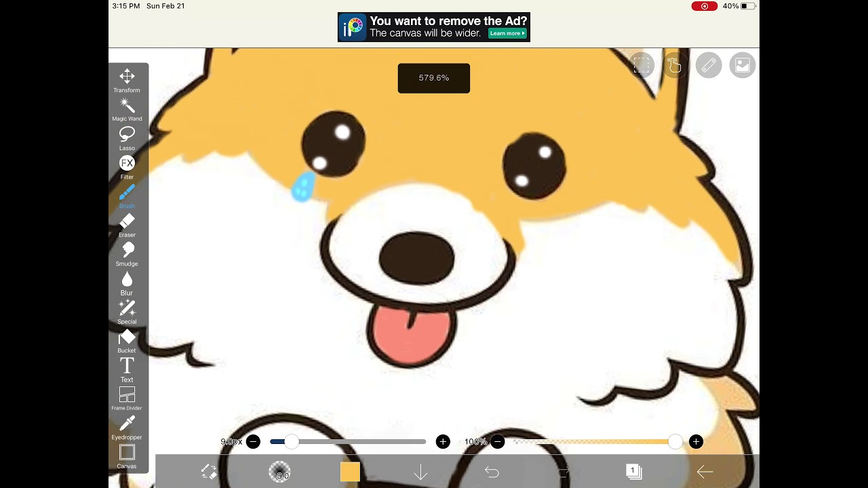Open the ruler tool menu
The height and width of the screenshot is (488, 868).
pos(709,65)
